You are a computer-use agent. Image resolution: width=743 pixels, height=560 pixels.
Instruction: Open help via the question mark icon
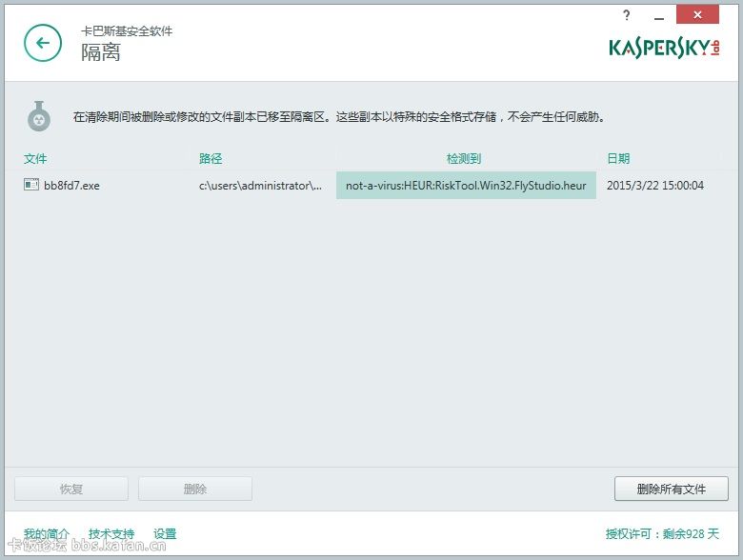click(626, 15)
